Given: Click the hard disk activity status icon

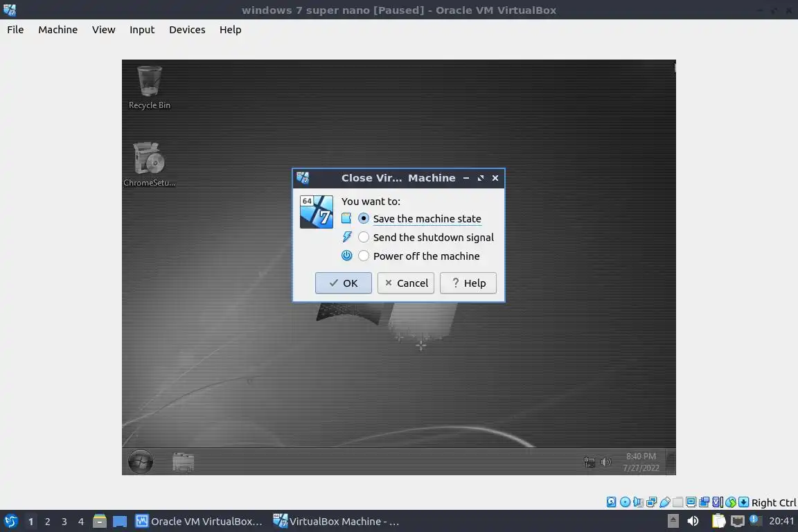Looking at the screenshot, I should pos(611,502).
